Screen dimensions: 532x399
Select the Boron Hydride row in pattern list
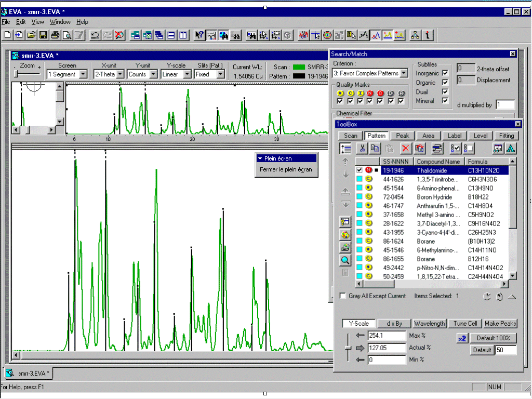coord(434,197)
